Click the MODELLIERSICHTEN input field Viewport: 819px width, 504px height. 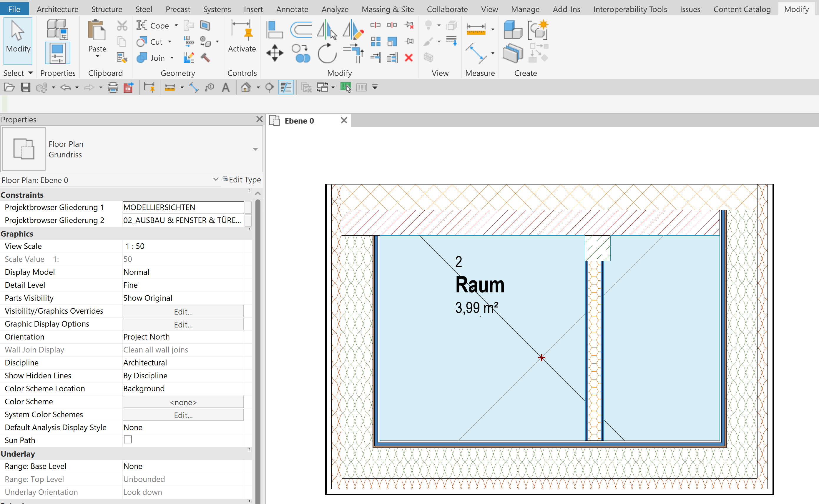tap(183, 207)
